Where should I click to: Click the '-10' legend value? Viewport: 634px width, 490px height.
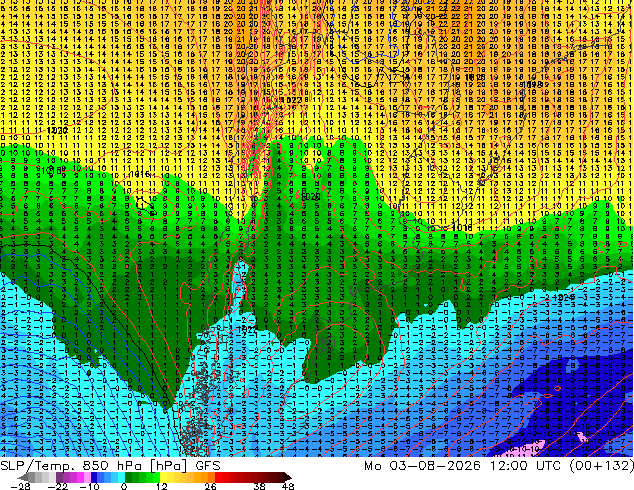(x=89, y=486)
